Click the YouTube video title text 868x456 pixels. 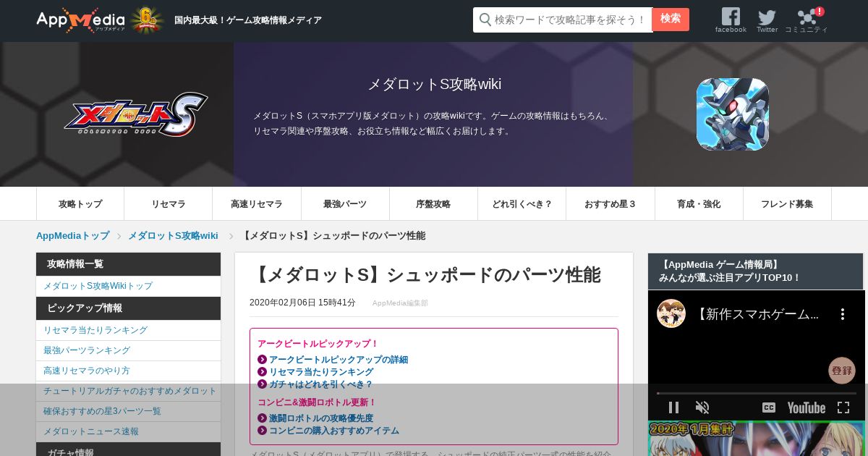pyautogui.click(x=757, y=314)
